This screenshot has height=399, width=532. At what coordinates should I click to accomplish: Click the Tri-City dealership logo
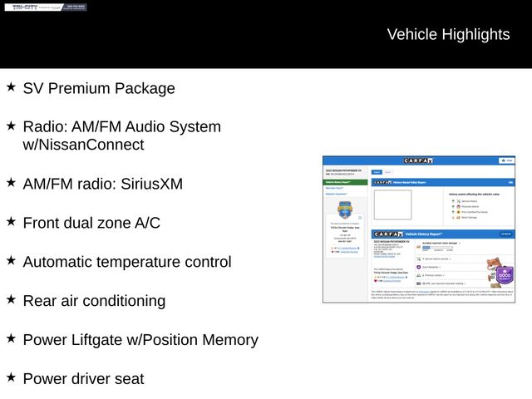coord(45,7)
